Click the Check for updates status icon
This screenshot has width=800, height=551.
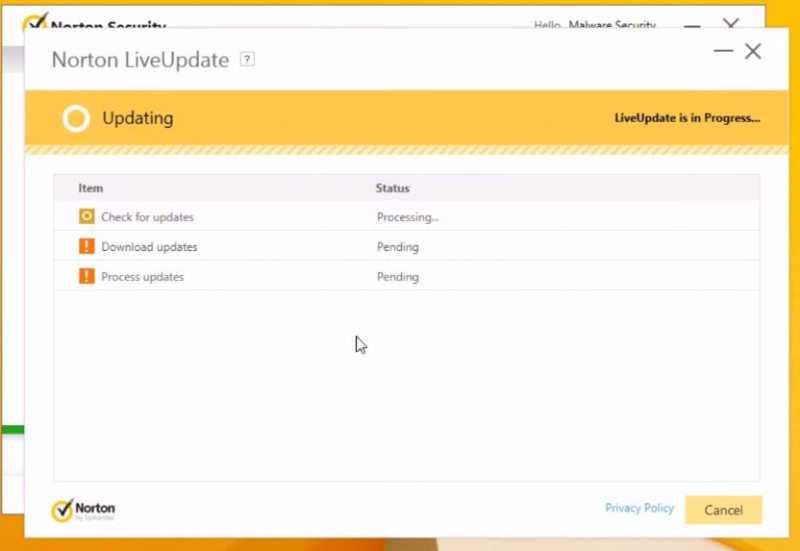click(87, 217)
